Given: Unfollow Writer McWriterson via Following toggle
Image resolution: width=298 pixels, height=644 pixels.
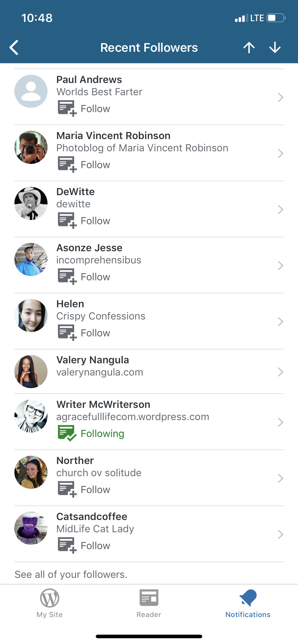Looking at the screenshot, I should pos(91,433).
